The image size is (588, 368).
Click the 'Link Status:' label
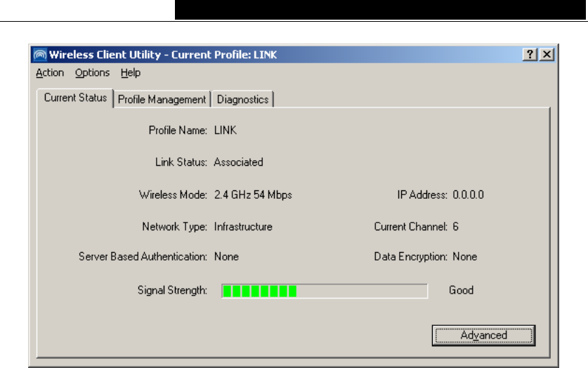(181, 162)
